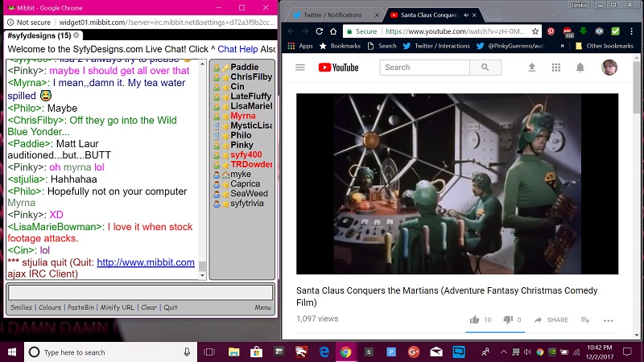The width and height of the screenshot is (644, 362).
Task: Open the video more actions ellipsis
Action: (x=609, y=320)
